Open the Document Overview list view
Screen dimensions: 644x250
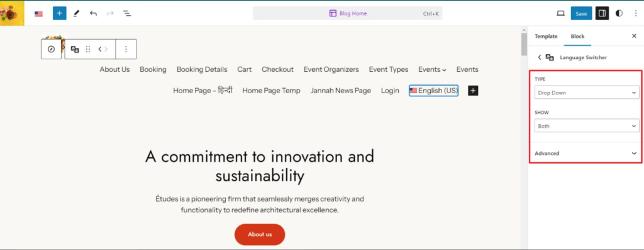point(127,13)
